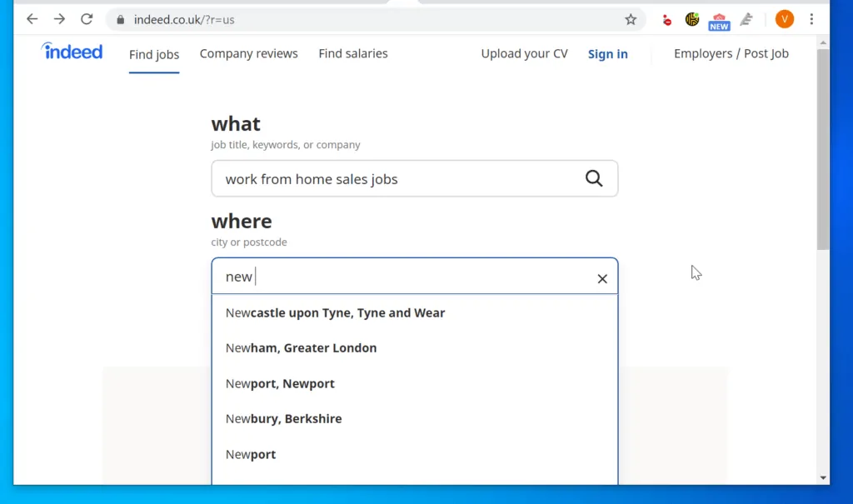
Task: Open the search with the magnifying glass icon
Action: coord(594,178)
